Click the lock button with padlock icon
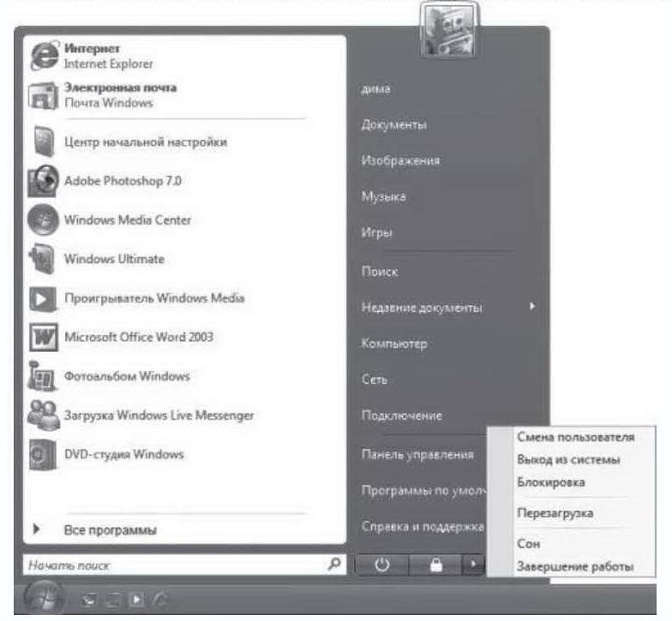The width and height of the screenshot is (672, 621). coord(435,565)
